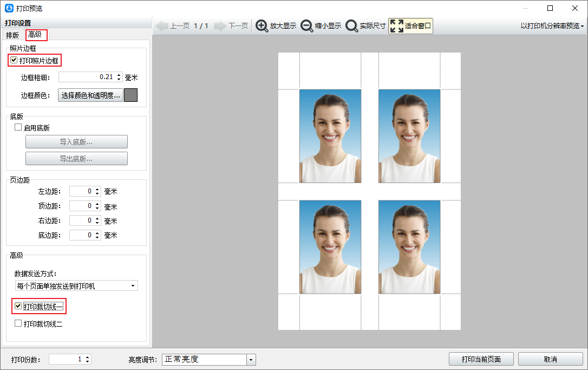588x370 pixels.
Task: Click the previous page arrow icon
Action: point(162,26)
